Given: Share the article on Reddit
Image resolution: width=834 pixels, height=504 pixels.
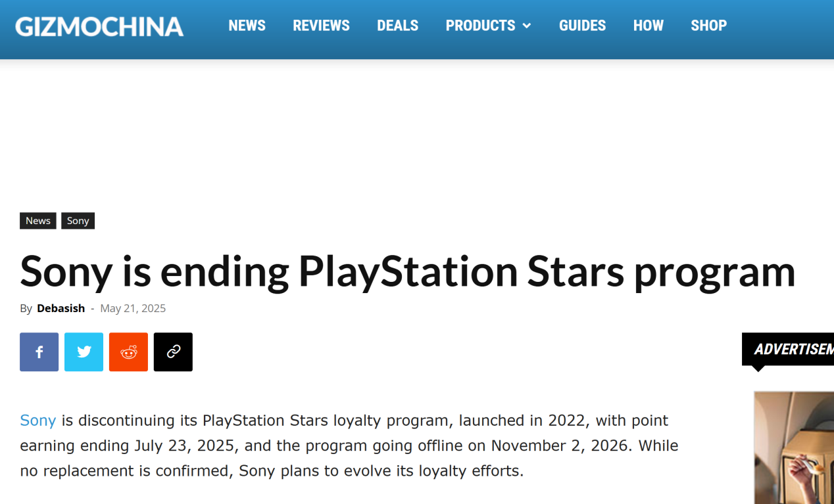Looking at the screenshot, I should pos(128,352).
